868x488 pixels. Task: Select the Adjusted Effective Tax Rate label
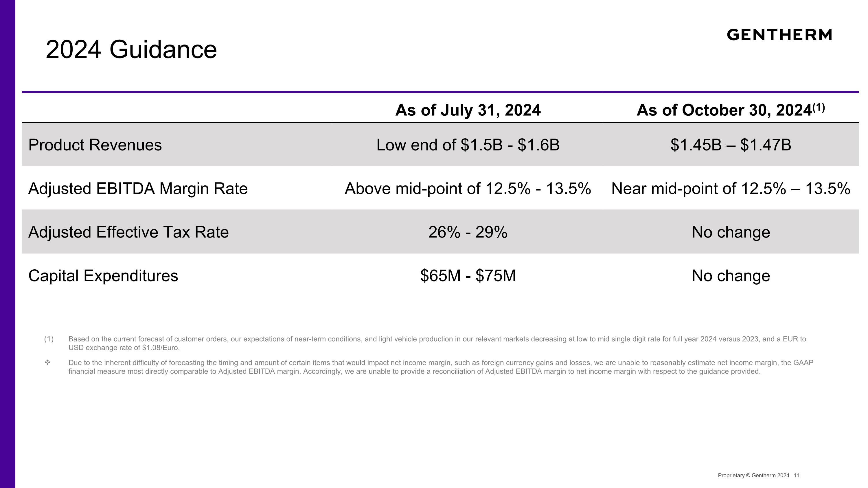(128, 232)
